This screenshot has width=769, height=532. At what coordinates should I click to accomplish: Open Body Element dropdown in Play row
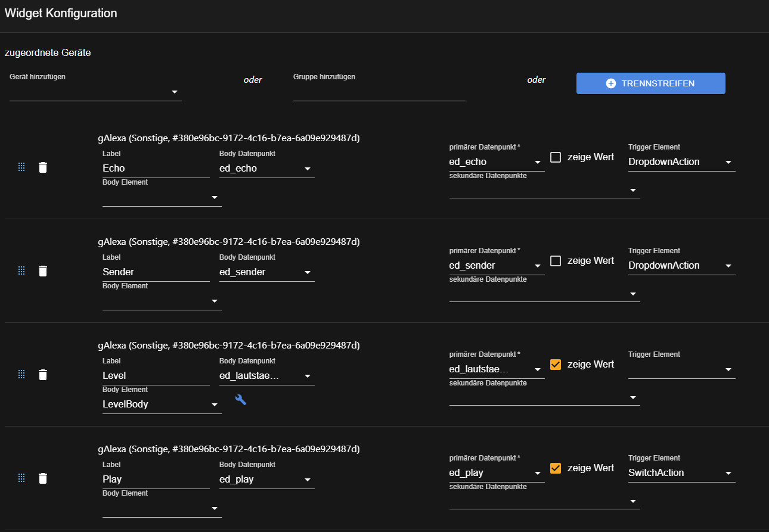tap(162, 508)
